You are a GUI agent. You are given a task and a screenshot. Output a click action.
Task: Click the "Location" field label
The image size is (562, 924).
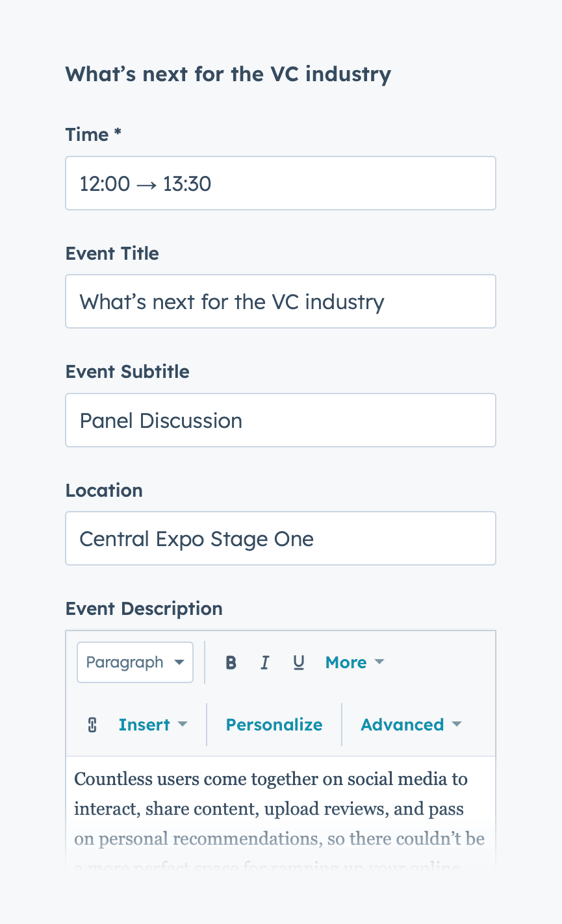[104, 490]
